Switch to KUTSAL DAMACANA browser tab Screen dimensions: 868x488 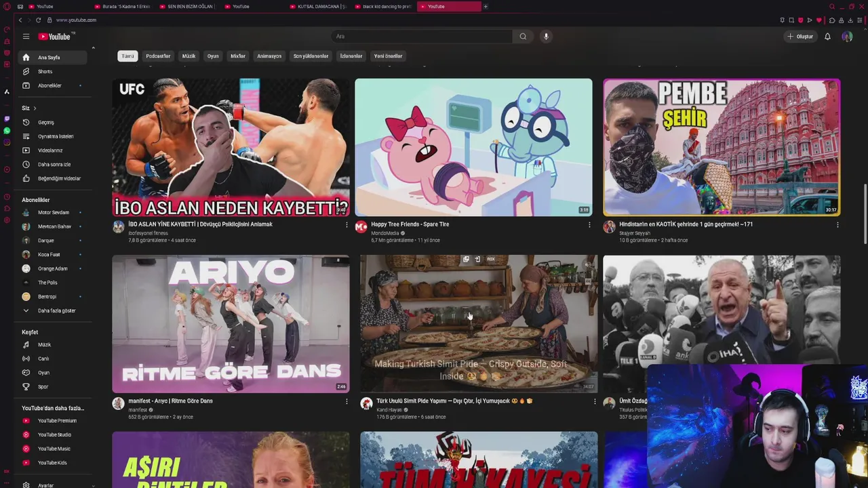pyautogui.click(x=319, y=6)
